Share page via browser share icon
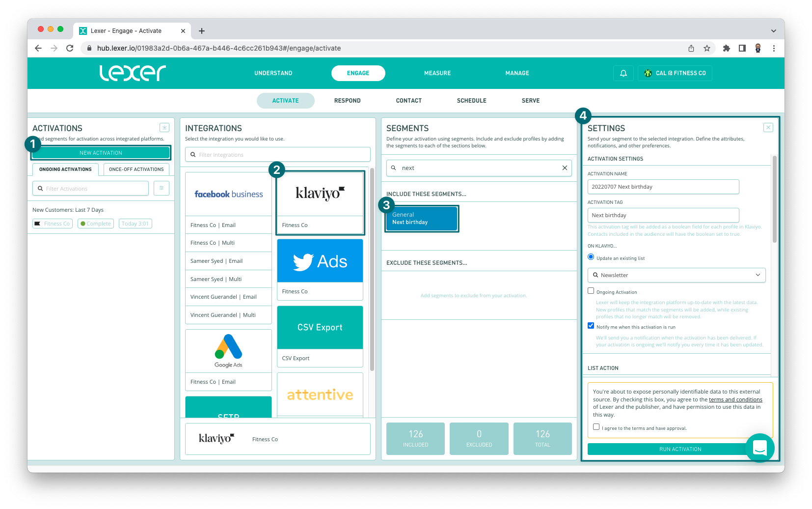Image resolution: width=812 pixels, height=509 pixels. click(x=691, y=48)
